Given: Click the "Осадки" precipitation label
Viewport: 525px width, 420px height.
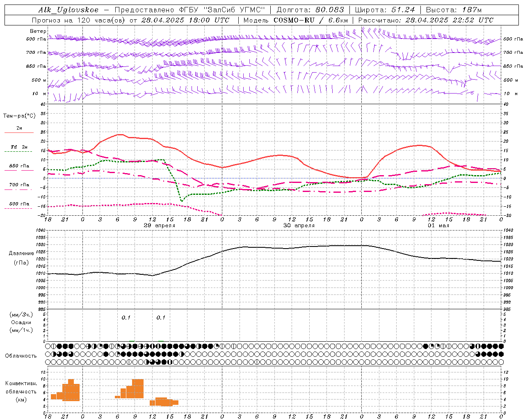Looking at the screenshot, I should point(21,322).
